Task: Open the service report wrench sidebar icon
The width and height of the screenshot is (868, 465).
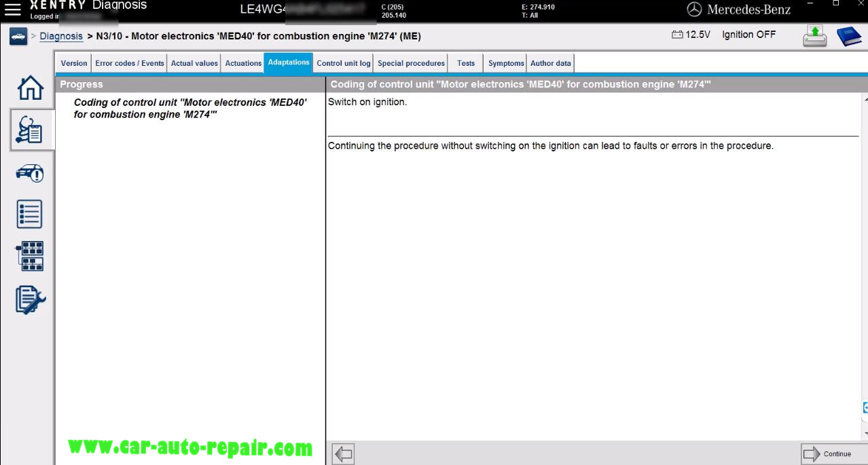Action: tap(30, 299)
